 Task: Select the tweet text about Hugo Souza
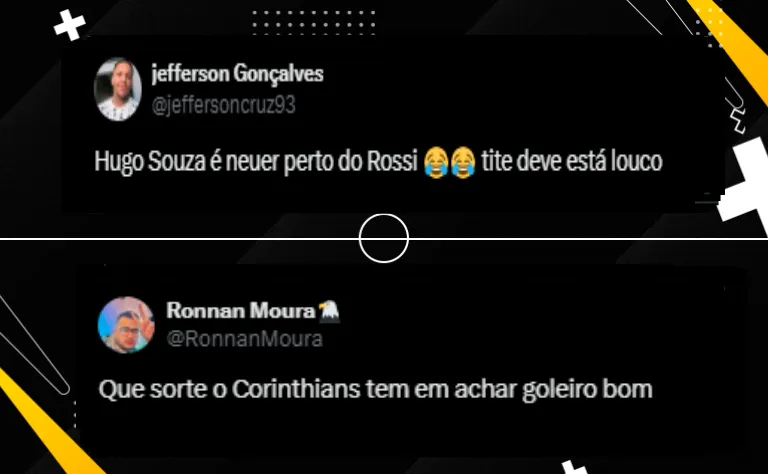(378, 162)
